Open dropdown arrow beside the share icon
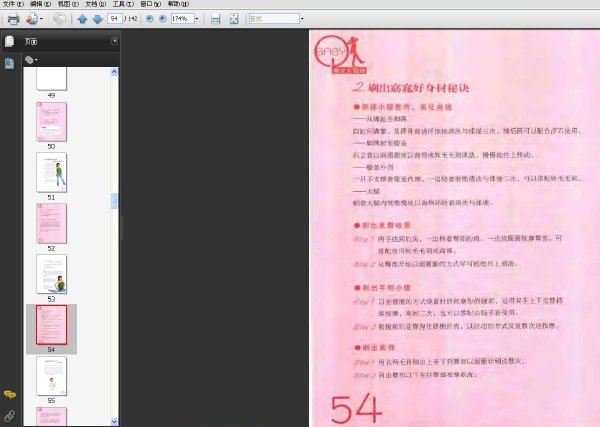Viewport: 600px width, 427px height. click(41, 18)
